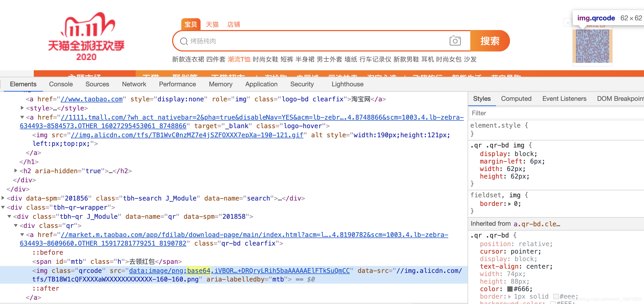Collapse the tbh-qr-wrapper div node
Viewport: 644px width, 304px height.
point(3,207)
